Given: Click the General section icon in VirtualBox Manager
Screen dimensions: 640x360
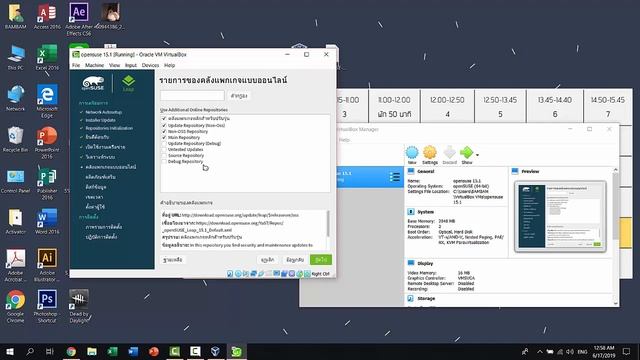Looking at the screenshot, I should click(411, 171).
